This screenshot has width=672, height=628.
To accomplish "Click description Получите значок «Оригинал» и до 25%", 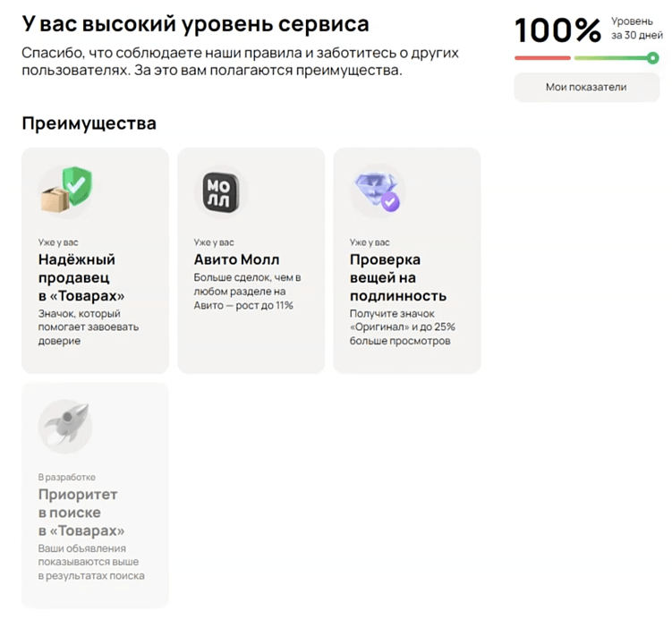I will point(403,327).
